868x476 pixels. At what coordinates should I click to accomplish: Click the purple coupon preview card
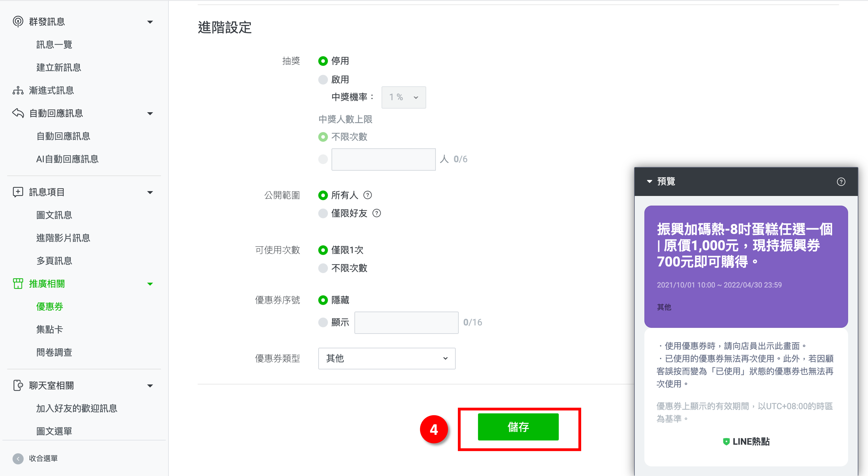(x=746, y=266)
